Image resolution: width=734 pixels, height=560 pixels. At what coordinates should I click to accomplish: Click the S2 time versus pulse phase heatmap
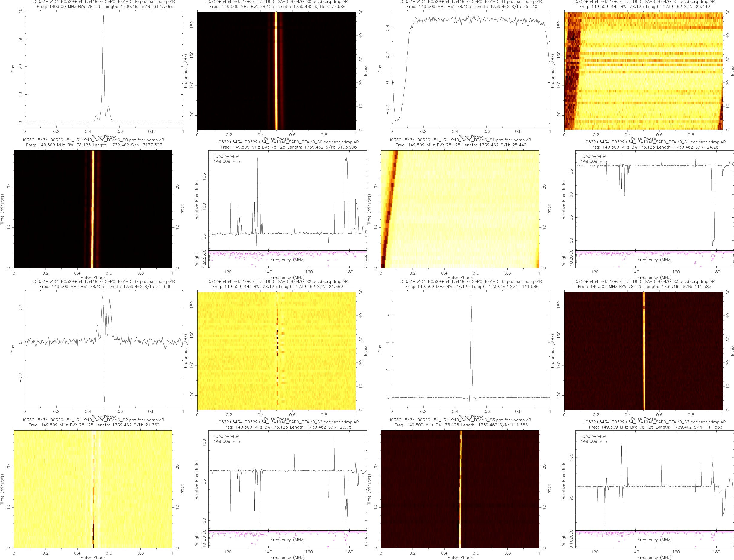[x=93, y=489]
